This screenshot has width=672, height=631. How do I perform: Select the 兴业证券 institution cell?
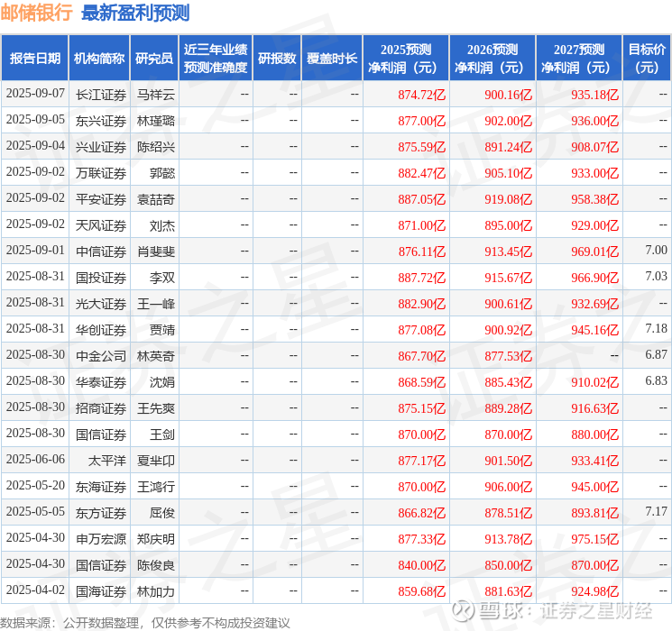pos(101,147)
